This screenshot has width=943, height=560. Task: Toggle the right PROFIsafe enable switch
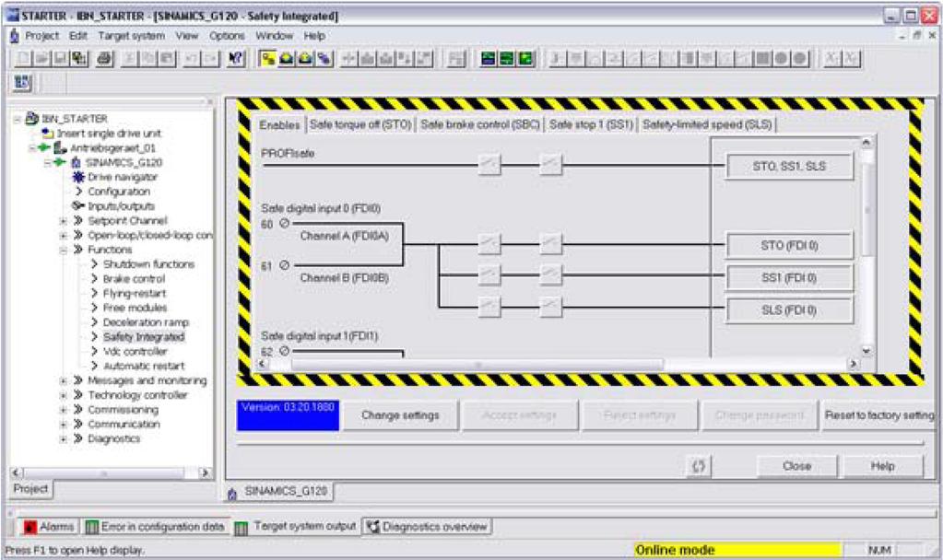551,163
